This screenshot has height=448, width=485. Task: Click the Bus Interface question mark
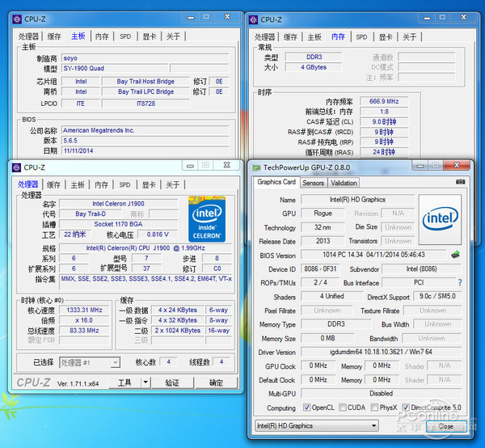(x=460, y=283)
